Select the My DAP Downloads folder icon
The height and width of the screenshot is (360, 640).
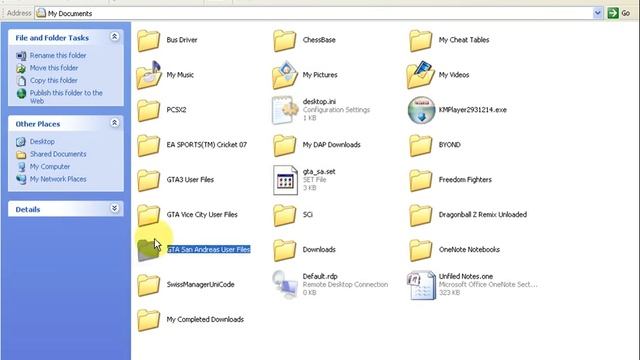(284, 145)
